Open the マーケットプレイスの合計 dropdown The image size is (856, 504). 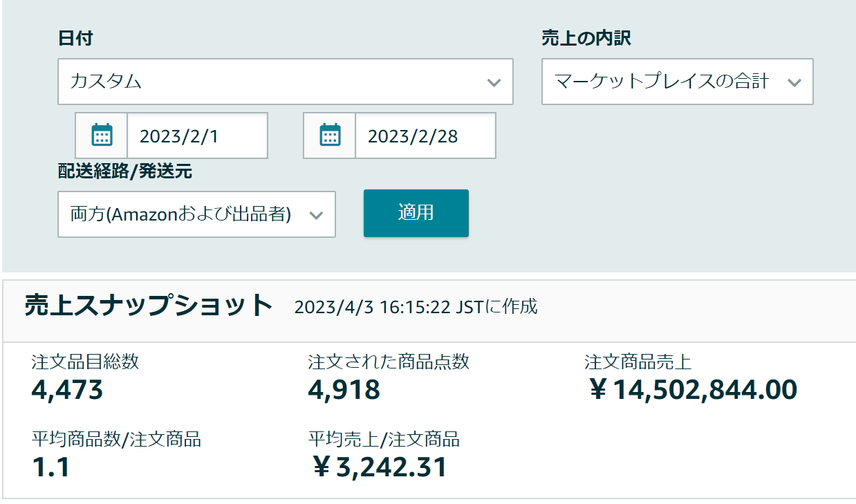pos(677,82)
